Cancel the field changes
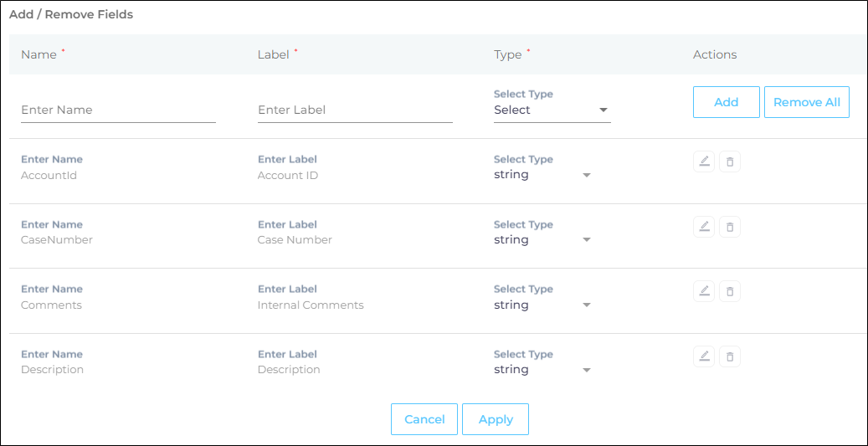Viewport: 868px width, 446px height. [x=424, y=419]
